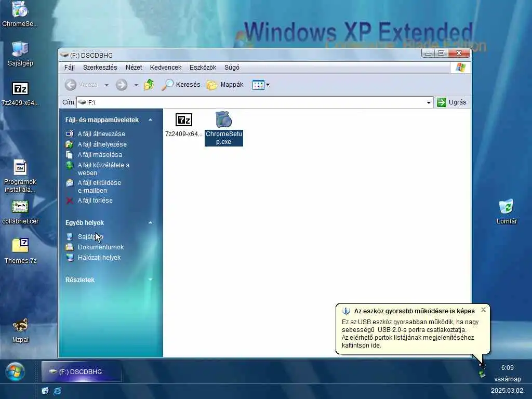
Task: Click the rename file icon in the task pane
Action: tap(70, 134)
